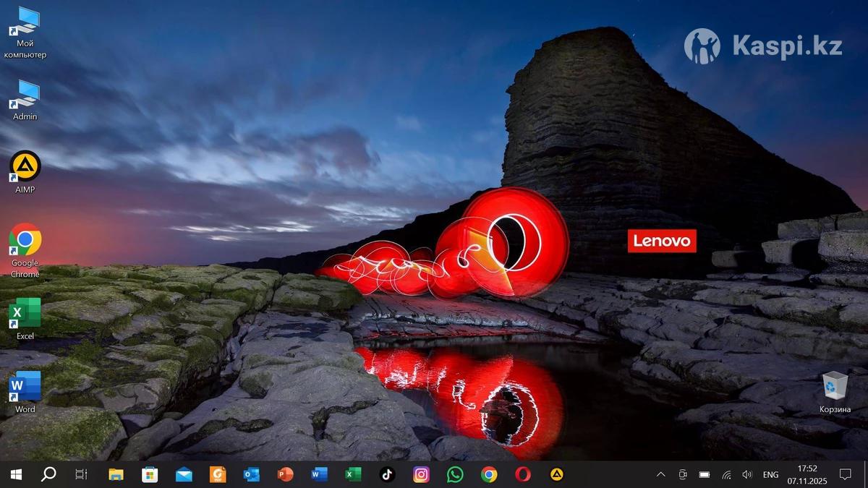Open the AIMP desktop shortcut
This screenshot has width=868, height=488.
point(25,167)
